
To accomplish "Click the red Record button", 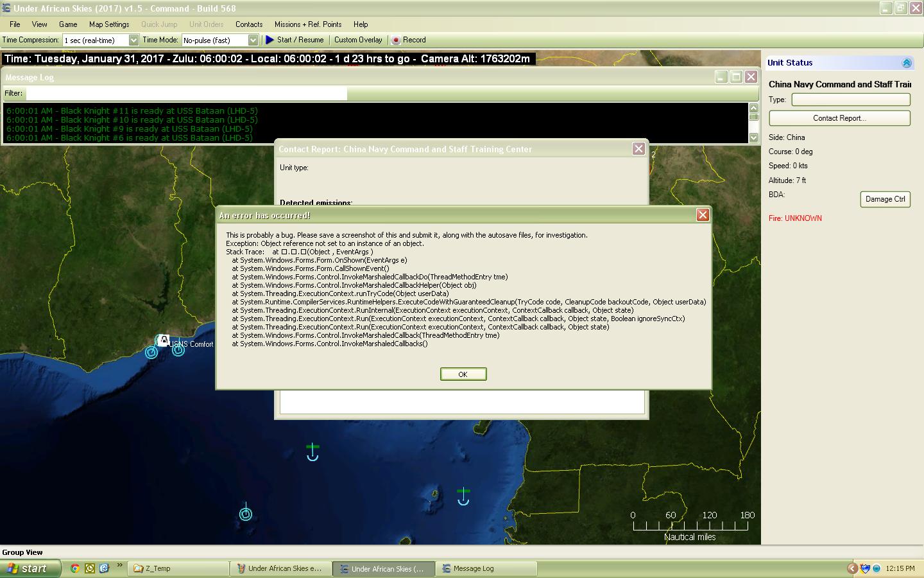I will [409, 40].
